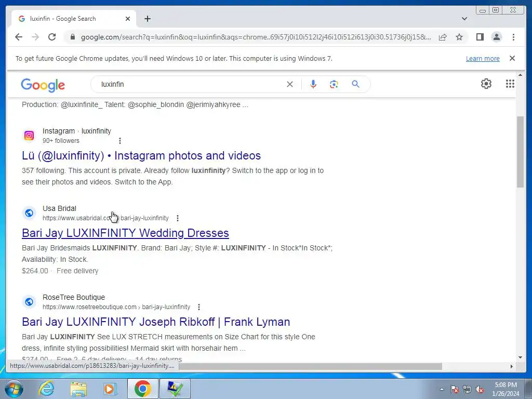Click horizontal scrollbar right arrow
This screenshot has height=399, width=532.
pos(512,366)
